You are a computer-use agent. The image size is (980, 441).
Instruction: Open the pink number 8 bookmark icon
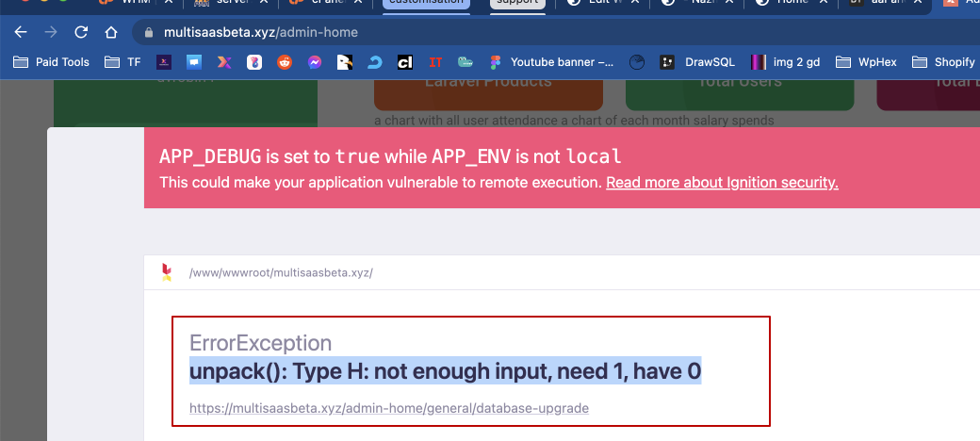tap(254, 62)
